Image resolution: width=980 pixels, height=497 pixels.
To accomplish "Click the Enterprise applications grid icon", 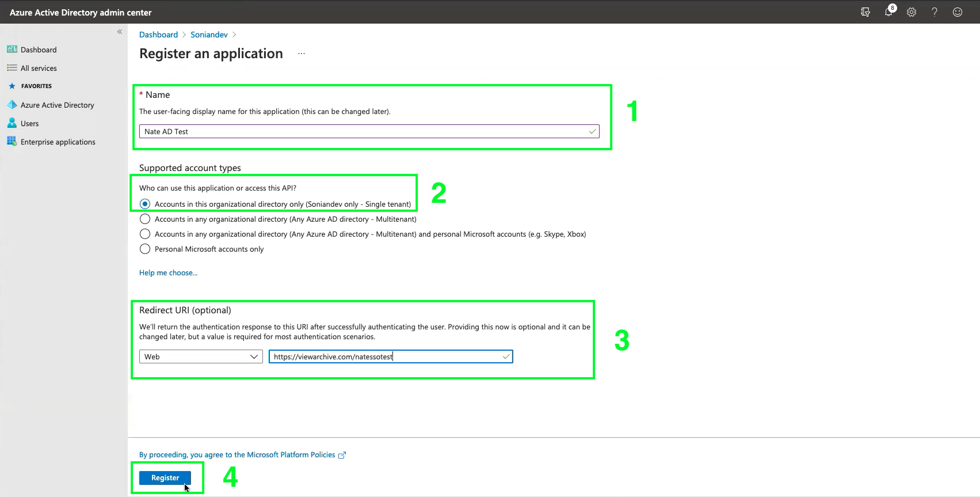I will 12,141.
